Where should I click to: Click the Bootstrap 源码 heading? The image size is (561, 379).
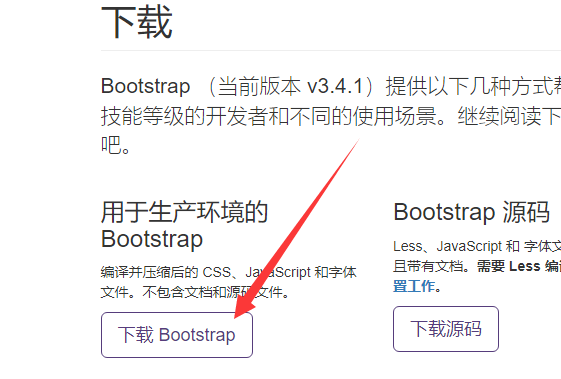pos(472,212)
